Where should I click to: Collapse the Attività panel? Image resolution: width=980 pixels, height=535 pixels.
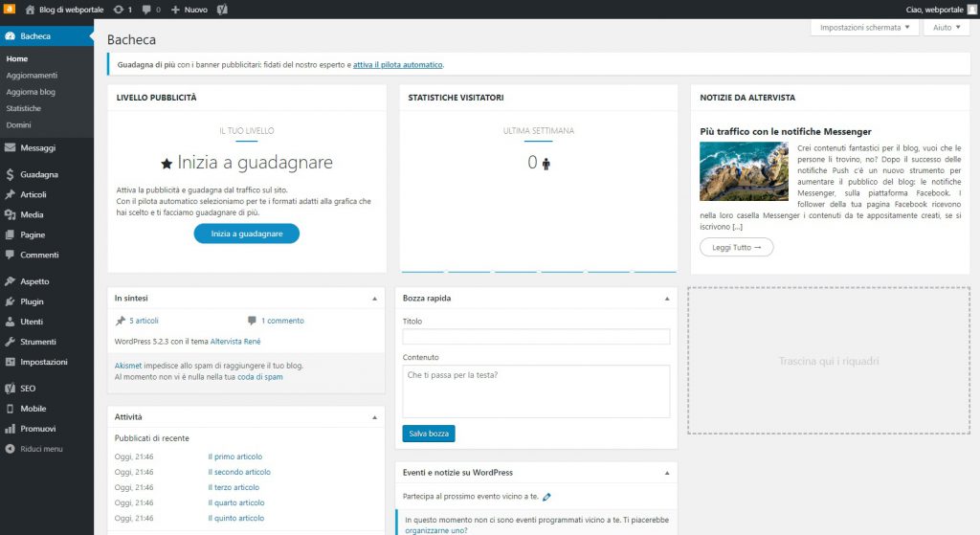[x=374, y=418]
